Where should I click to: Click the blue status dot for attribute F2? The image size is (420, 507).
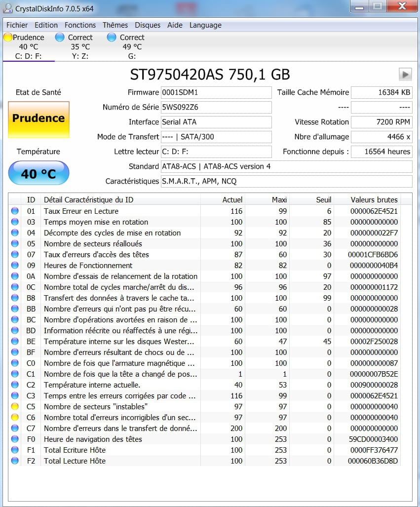pyautogui.click(x=15, y=461)
